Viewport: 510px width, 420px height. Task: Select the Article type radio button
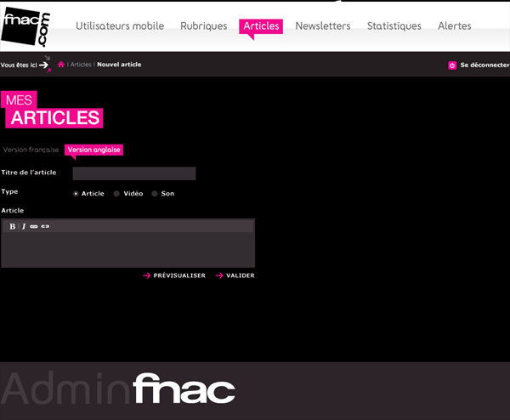click(x=76, y=194)
